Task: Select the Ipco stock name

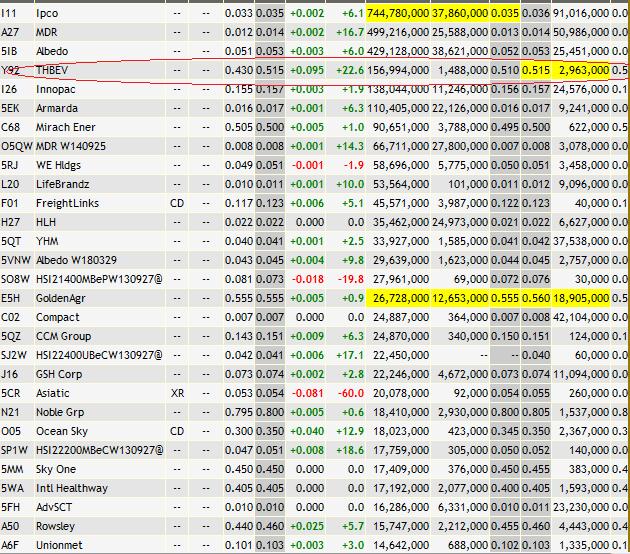Action: point(47,13)
